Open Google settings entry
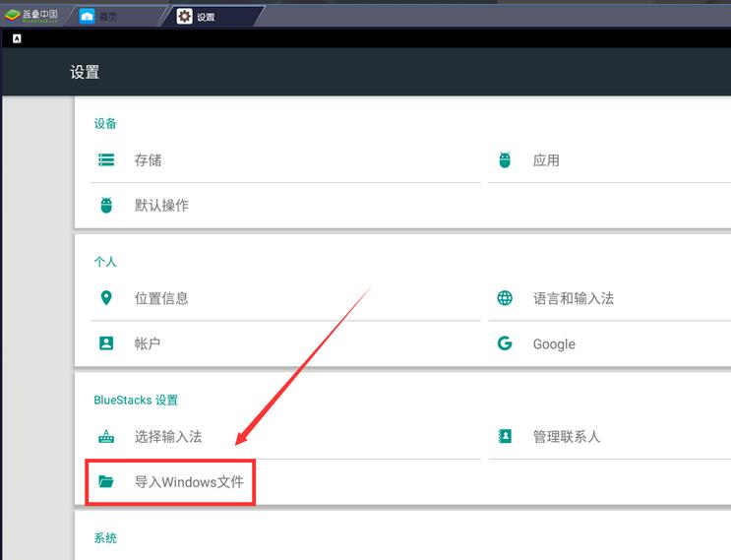Viewport: 731px width, 560px height. click(x=610, y=343)
